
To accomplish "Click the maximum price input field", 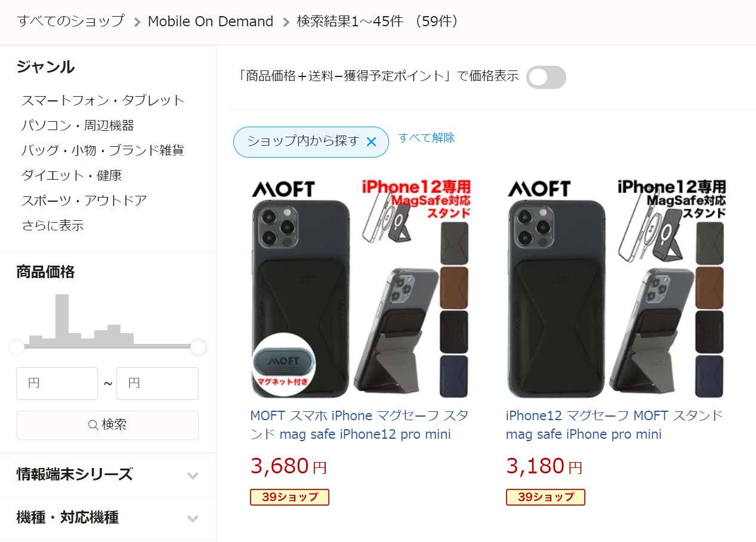I will coord(158,383).
